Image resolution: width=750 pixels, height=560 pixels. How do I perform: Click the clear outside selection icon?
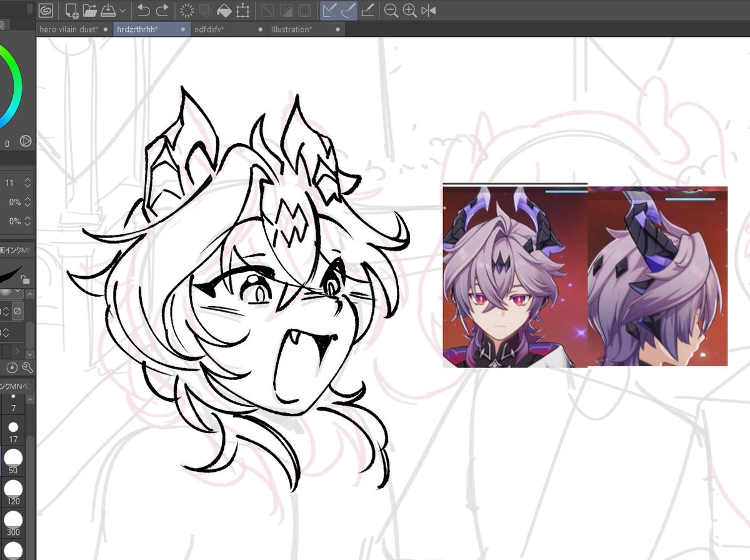tap(205, 11)
